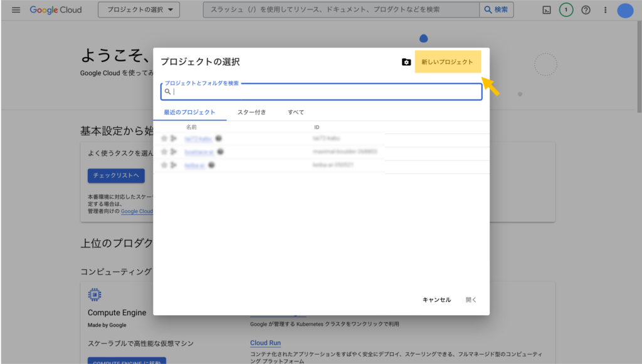Star the first project in the recent list
The image size is (642, 364).
[x=164, y=138]
